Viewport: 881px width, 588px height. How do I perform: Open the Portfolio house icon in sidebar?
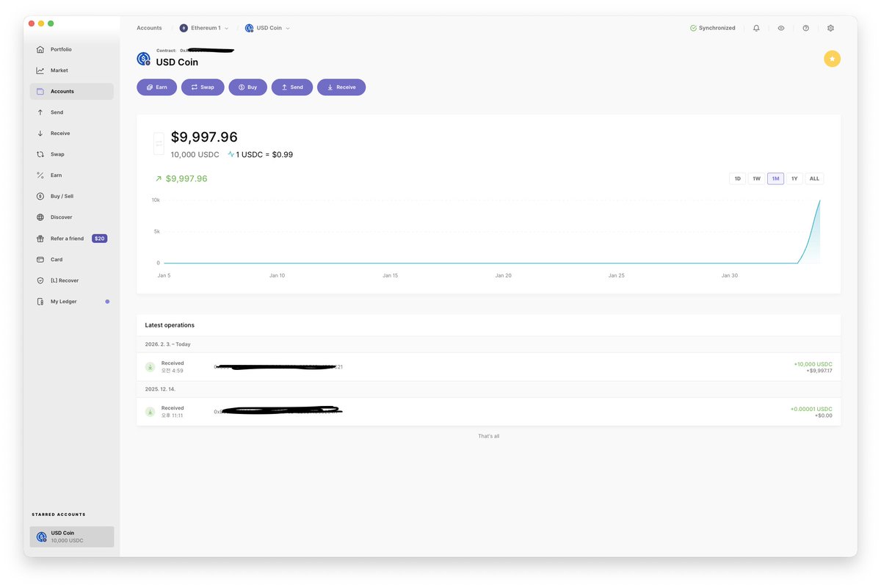40,49
